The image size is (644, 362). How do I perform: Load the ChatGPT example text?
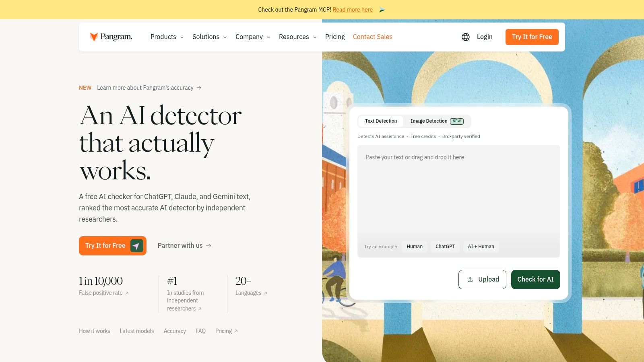point(445,247)
